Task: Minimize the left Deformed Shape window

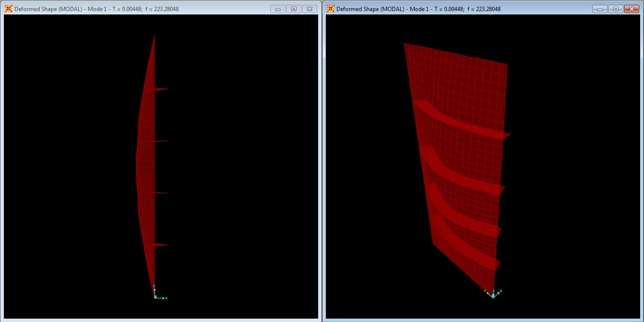Action: click(x=278, y=9)
